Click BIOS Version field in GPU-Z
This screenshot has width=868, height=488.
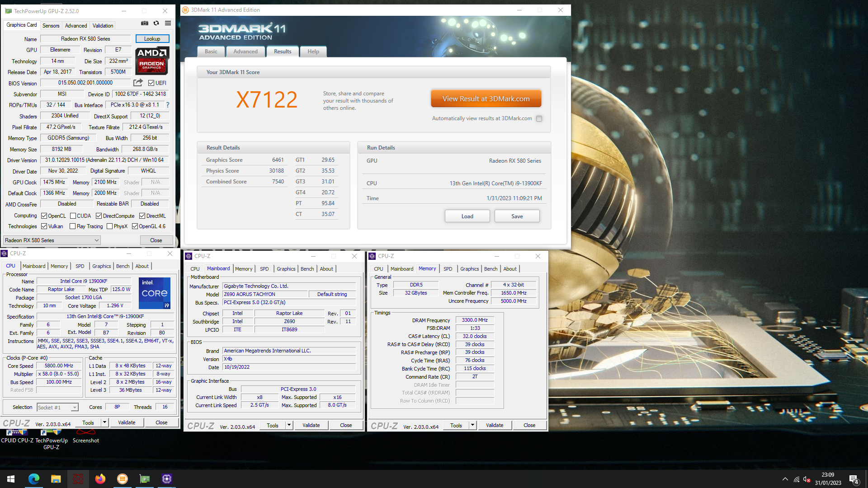(85, 83)
